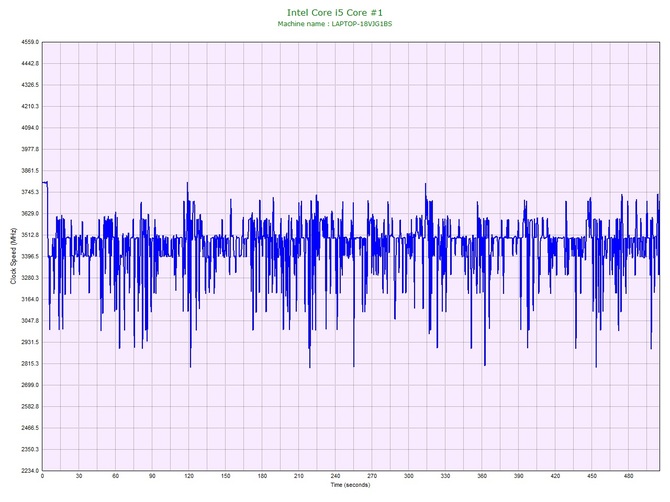Click the 450 seconds x-axis tick label
Image resolution: width=670 pixels, height=502 pixels.
pyautogui.click(x=592, y=476)
